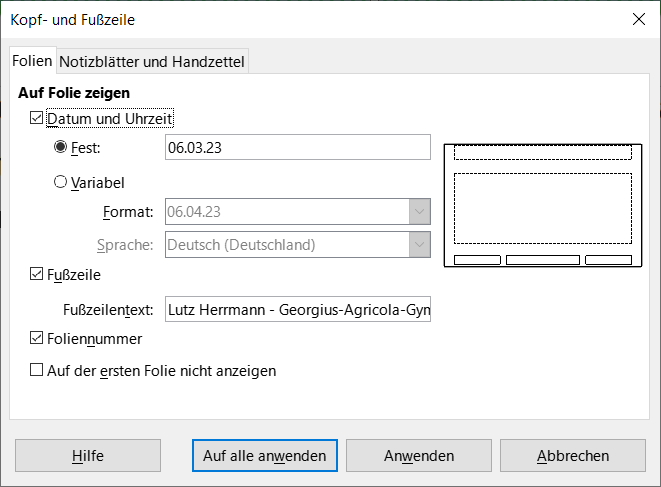Click the middle footer box in slide preview
Viewport: 661px width, 487px height.
pyautogui.click(x=542, y=260)
